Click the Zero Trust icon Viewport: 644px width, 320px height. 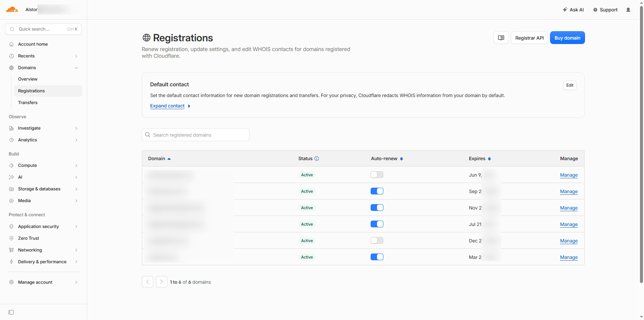pyautogui.click(x=11, y=238)
